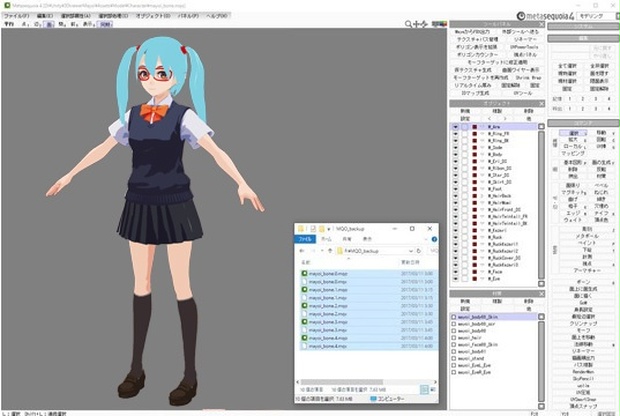Toggle visibility eye of M_Face object
The height and width of the screenshot is (416, 620).
456,272
